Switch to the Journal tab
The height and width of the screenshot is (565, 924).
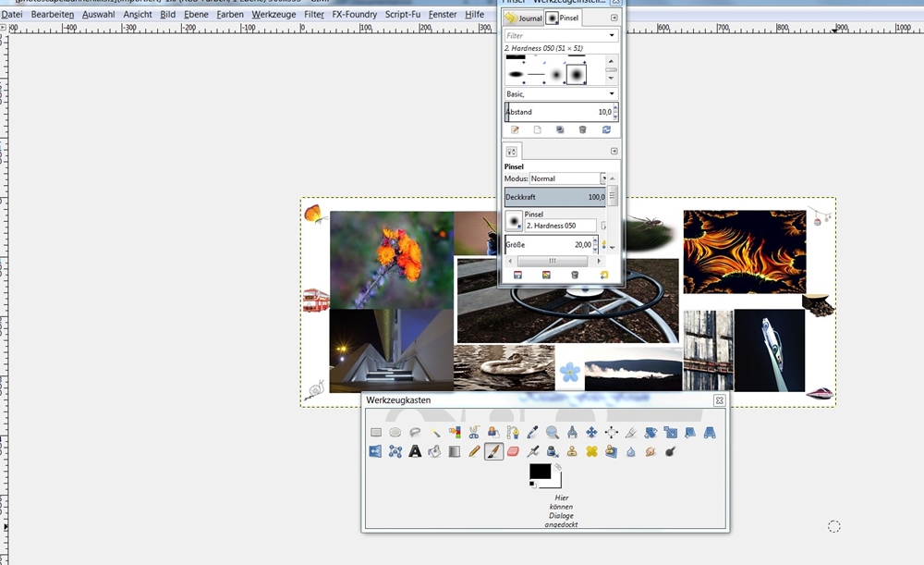523,18
